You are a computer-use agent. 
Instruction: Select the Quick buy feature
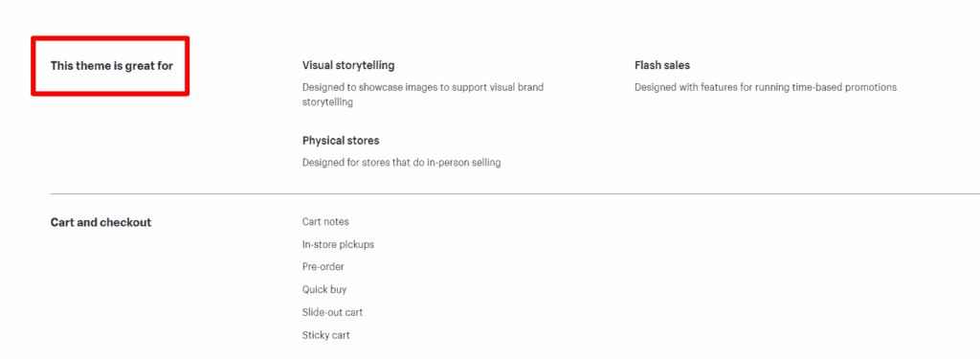[x=324, y=289]
